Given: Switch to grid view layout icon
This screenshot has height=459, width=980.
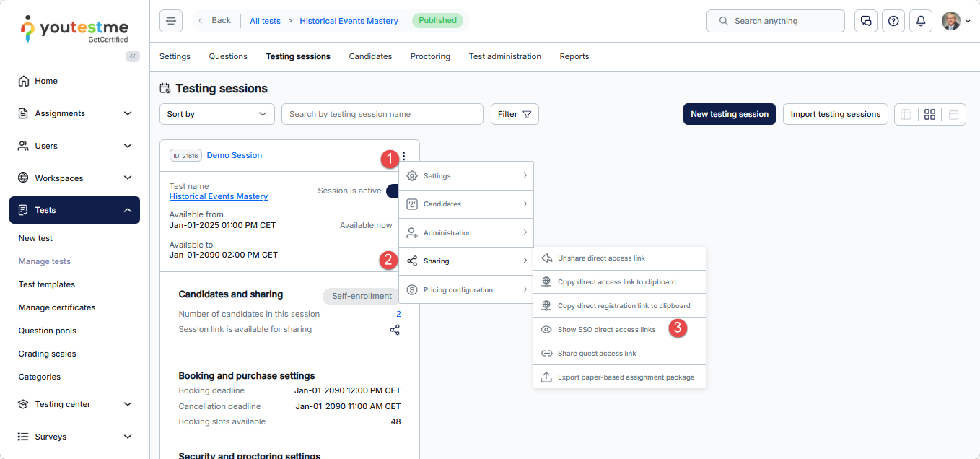Looking at the screenshot, I should pos(929,114).
